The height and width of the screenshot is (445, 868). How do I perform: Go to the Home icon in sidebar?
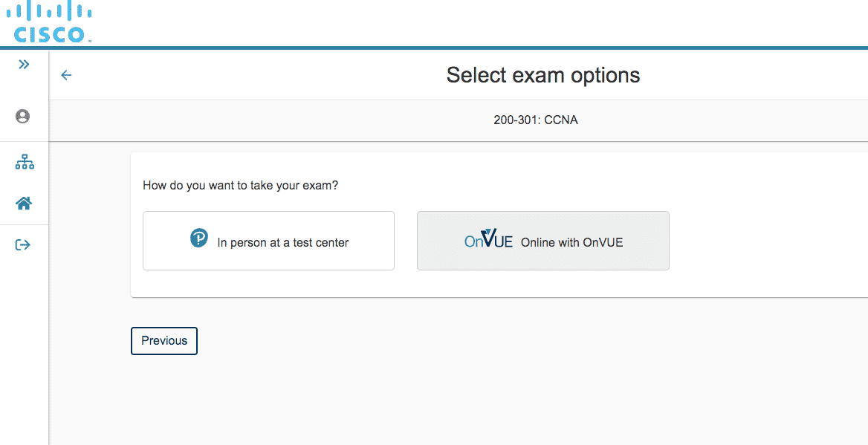tap(24, 203)
